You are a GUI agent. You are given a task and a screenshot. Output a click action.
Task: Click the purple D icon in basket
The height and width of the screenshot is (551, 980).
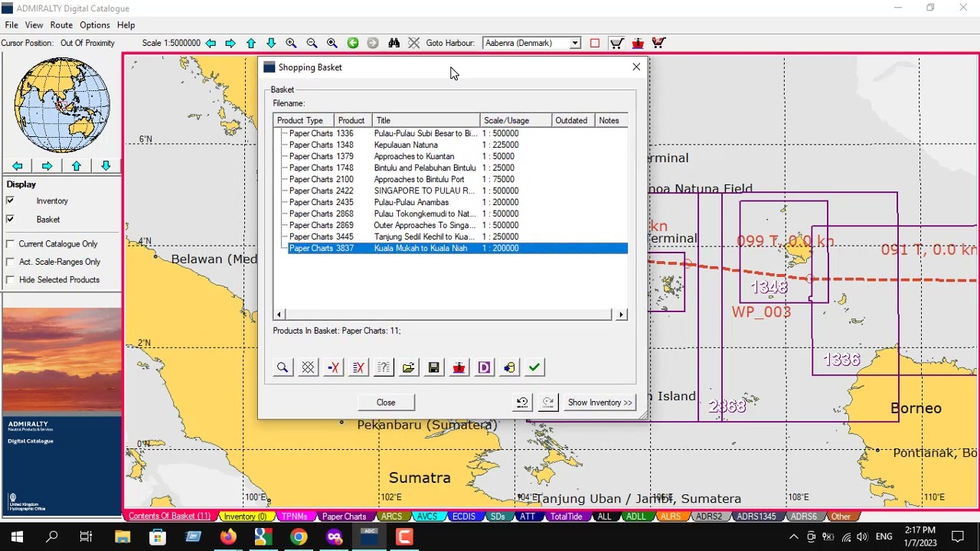click(485, 368)
